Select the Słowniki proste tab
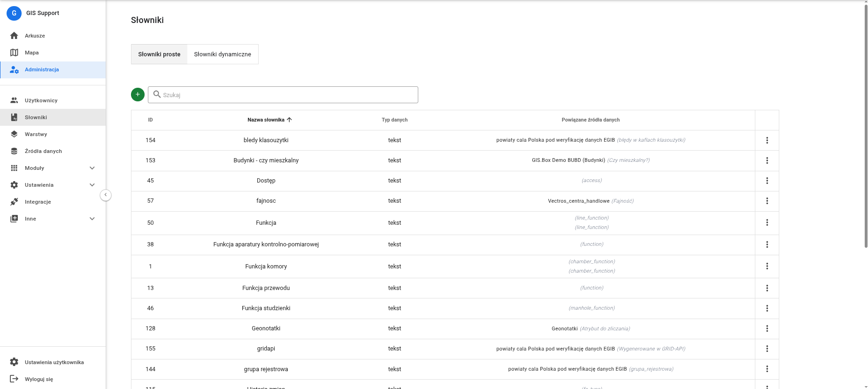This screenshot has height=389, width=868. click(x=159, y=54)
